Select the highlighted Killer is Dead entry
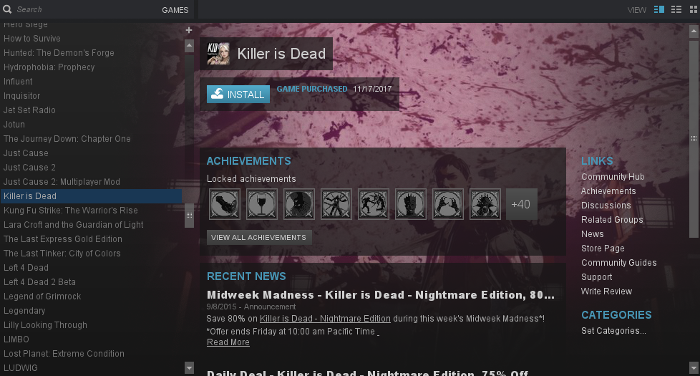Image resolution: width=700 pixels, height=376 pixels. click(x=91, y=196)
